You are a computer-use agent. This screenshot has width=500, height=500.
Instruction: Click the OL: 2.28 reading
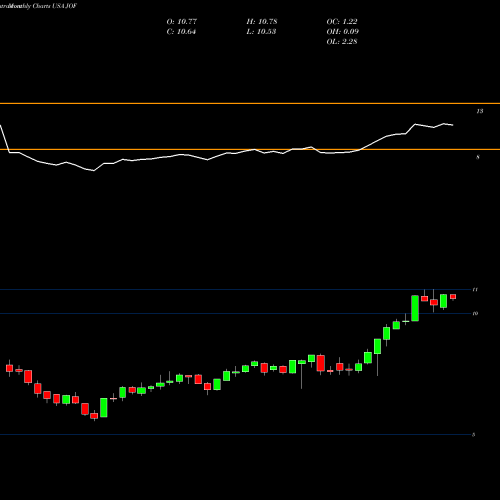(x=342, y=42)
